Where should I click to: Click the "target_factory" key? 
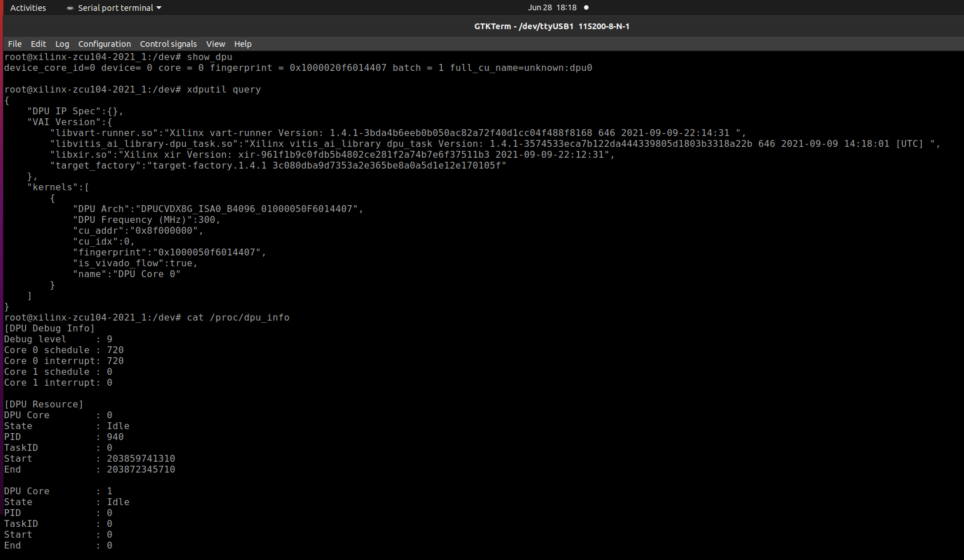(x=95, y=166)
